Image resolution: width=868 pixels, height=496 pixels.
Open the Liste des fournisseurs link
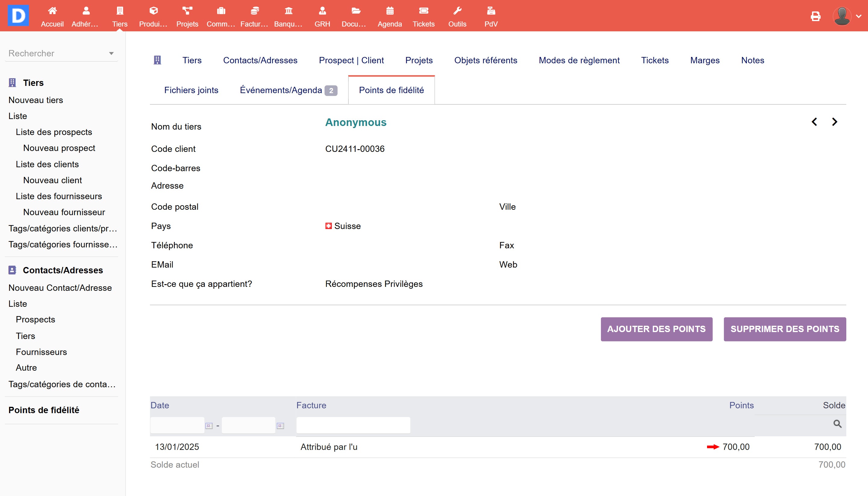[x=58, y=196]
